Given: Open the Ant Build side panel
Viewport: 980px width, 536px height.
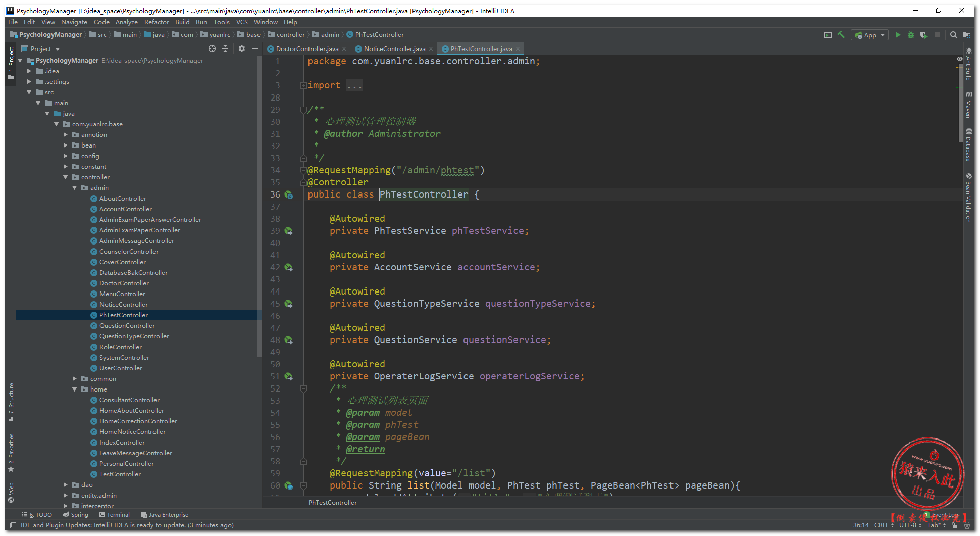Looking at the screenshot, I should click(968, 64).
